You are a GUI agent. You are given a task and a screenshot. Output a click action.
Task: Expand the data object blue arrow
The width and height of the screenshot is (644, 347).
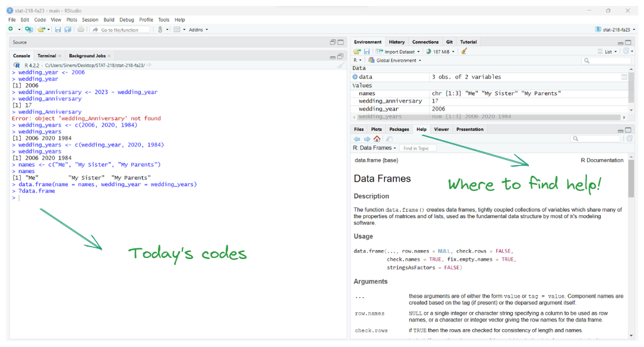[355, 77]
